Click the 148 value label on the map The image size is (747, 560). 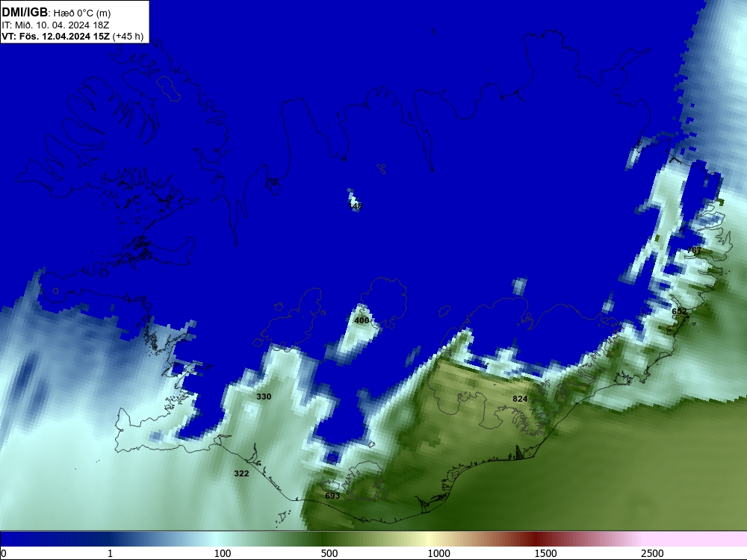(x=356, y=206)
